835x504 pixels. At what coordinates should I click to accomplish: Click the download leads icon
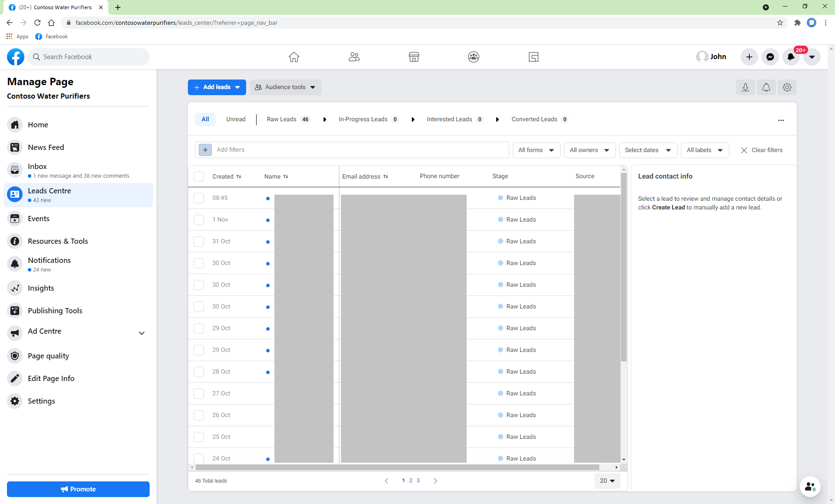745,87
